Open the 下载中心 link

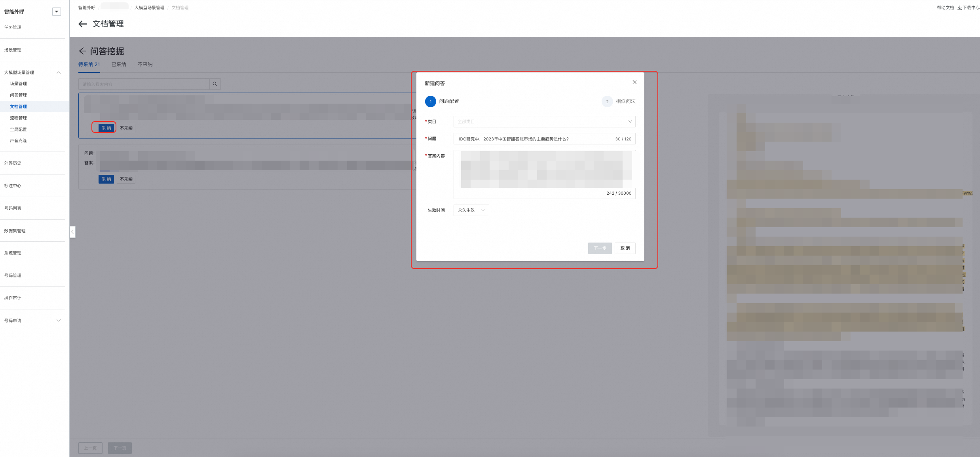click(x=969, y=8)
